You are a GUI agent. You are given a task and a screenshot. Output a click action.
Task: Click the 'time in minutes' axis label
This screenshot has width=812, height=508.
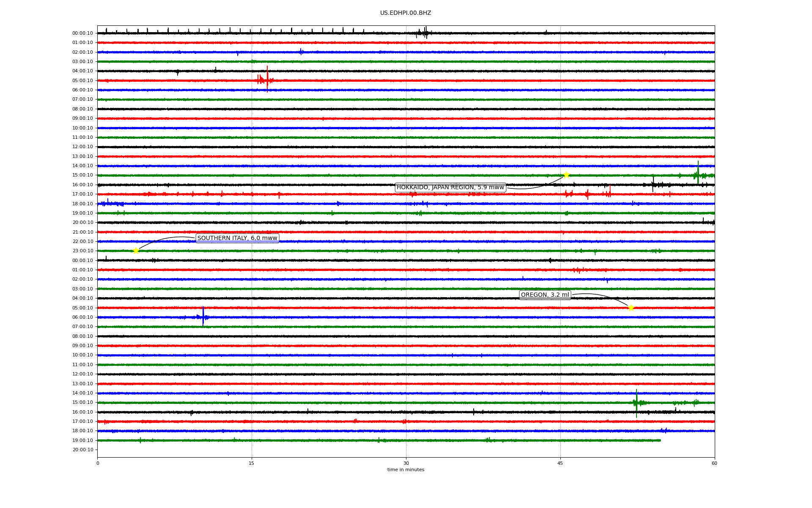pos(405,469)
